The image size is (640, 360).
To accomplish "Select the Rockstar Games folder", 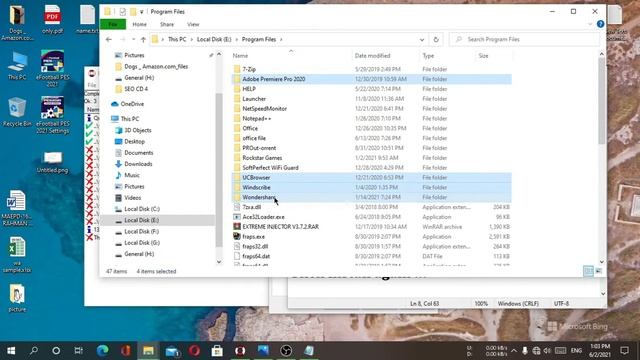I will [371, 158].
